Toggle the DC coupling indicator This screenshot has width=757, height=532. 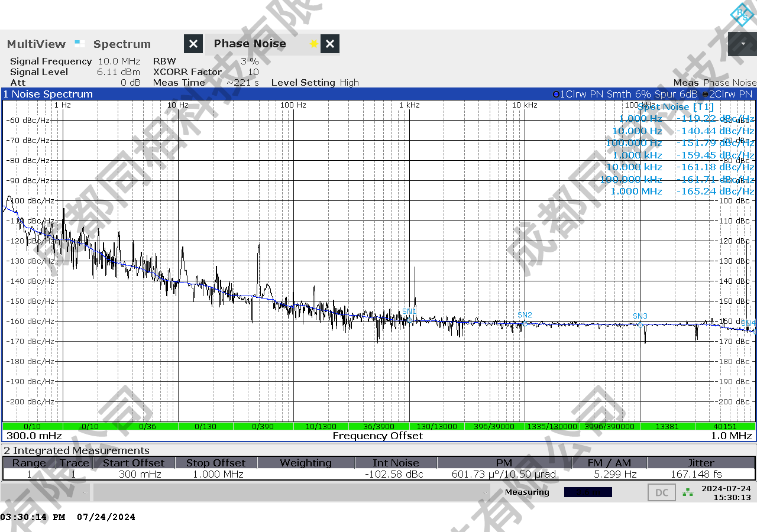pos(662,492)
